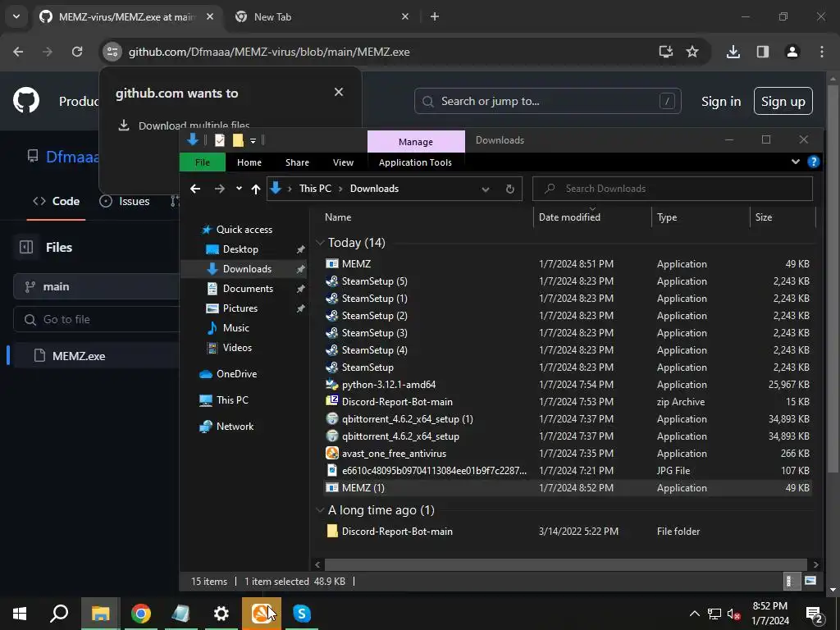This screenshot has width=840, height=630.
Task: Open Skype from taskbar
Action: coord(302,614)
